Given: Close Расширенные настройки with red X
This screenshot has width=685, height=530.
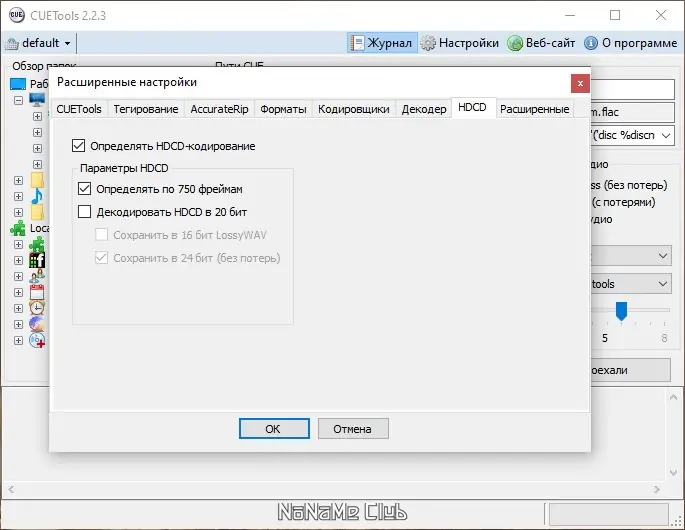Looking at the screenshot, I should [580, 83].
